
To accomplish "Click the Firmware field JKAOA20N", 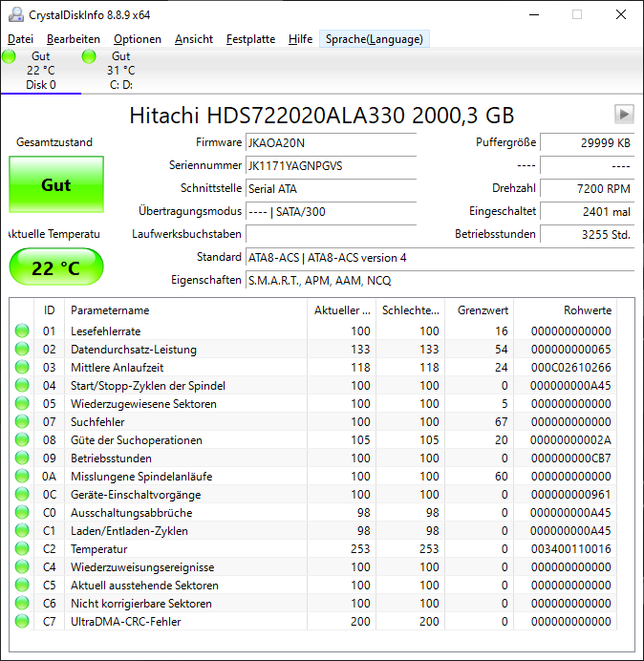I will click(x=331, y=143).
